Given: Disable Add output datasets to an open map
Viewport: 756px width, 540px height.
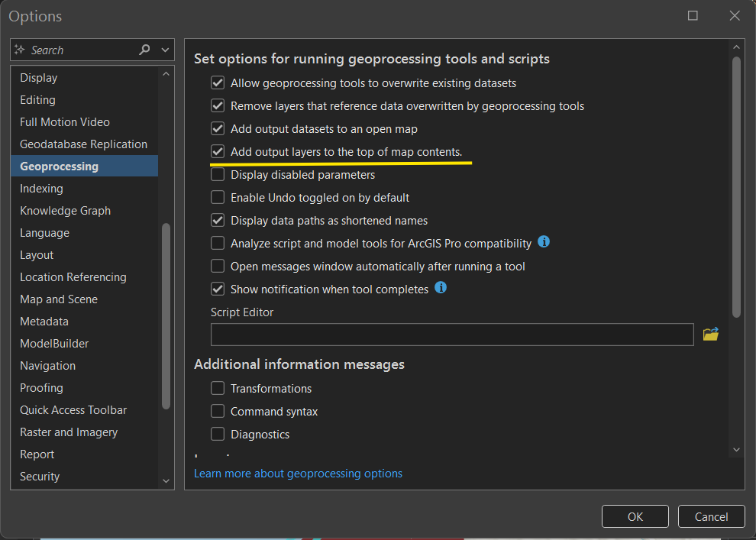Looking at the screenshot, I should [218, 128].
